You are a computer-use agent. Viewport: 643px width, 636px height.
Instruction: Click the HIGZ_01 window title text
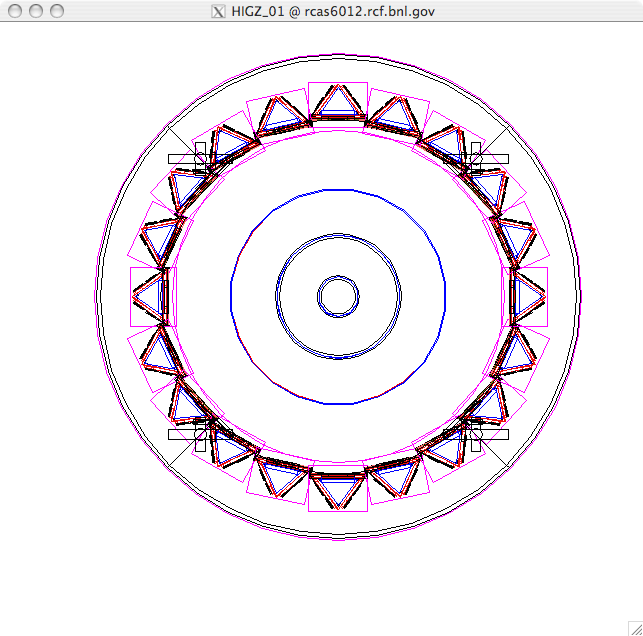pyautogui.click(x=333, y=11)
